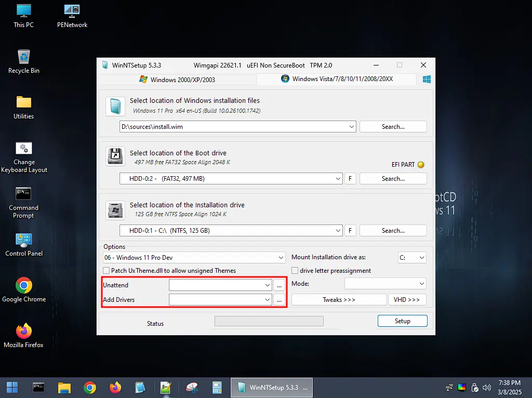Open the Mode dropdown
The width and height of the screenshot is (532, 398).
pos(385,284)
